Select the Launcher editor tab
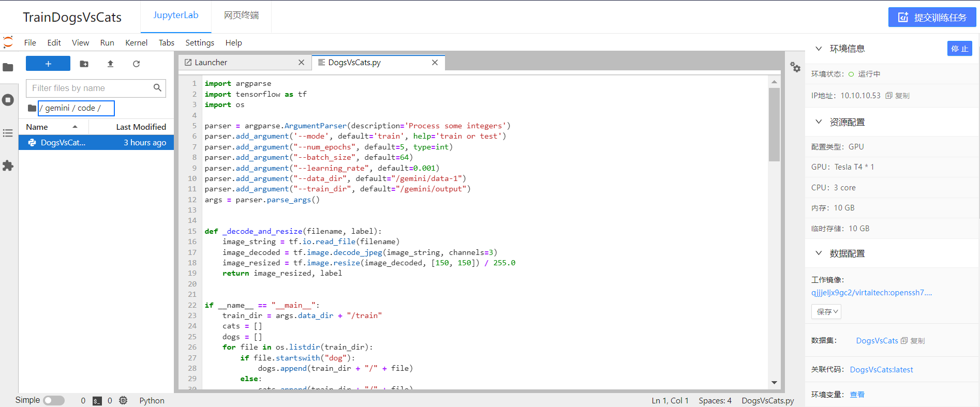The height and width of the screenshot is (407, 980). (245, 63)
